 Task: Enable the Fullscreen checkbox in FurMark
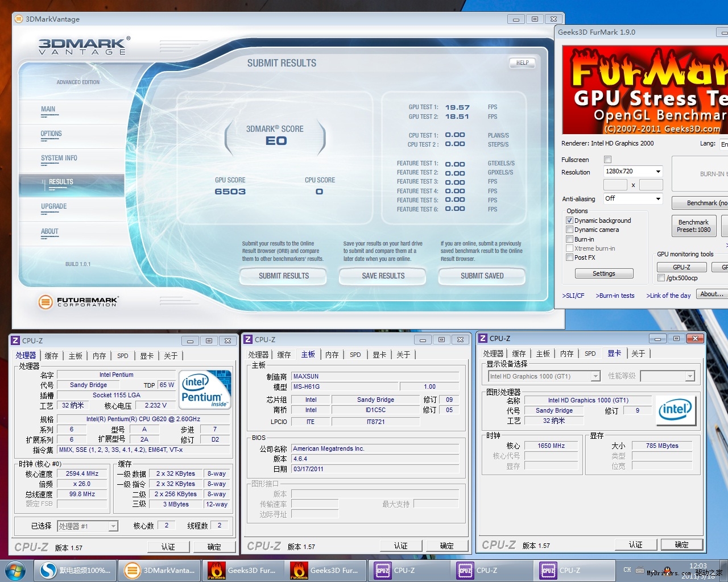(x=607, y=160)
